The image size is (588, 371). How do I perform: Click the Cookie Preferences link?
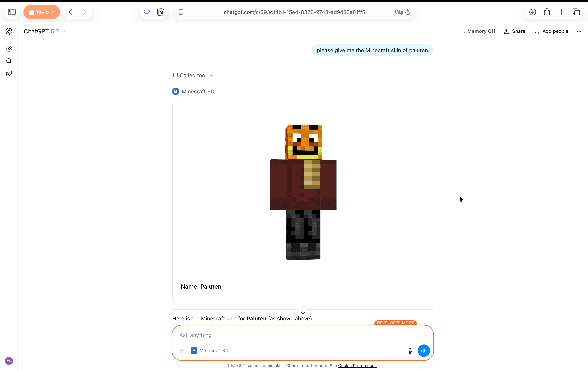click(x=357, y=366)
